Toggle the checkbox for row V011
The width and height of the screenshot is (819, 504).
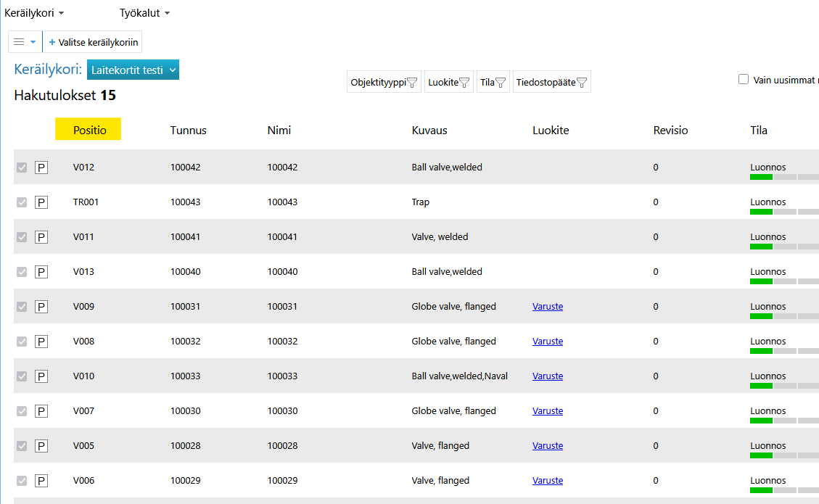[22, 237]
